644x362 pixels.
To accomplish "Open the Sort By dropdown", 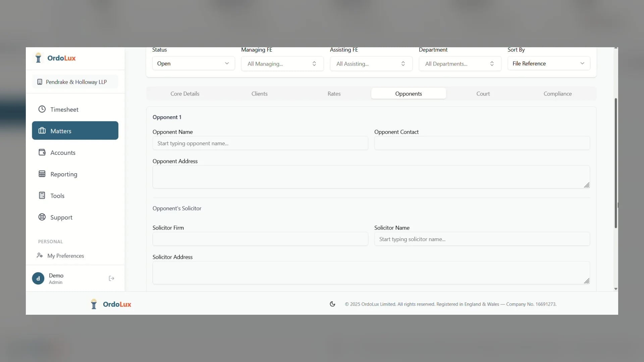I will 548,63.
